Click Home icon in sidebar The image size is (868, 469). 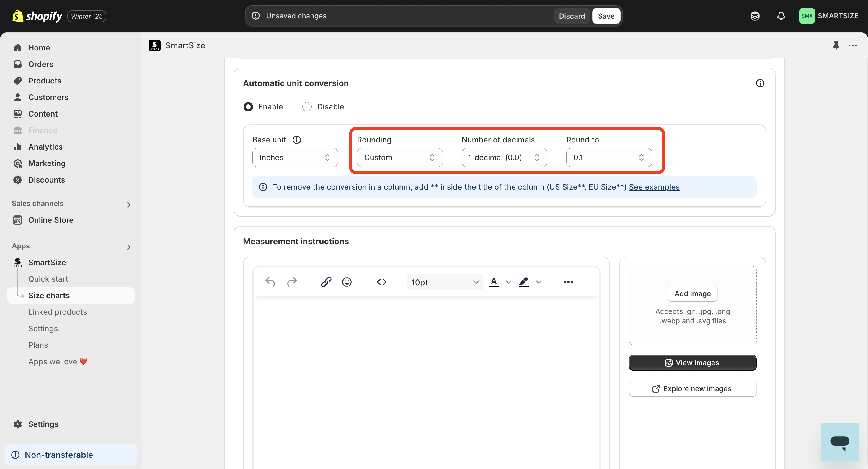tap(18, 47)
